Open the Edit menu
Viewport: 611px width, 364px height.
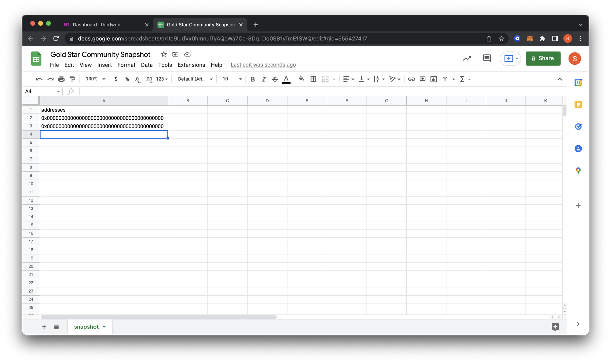pyautogui.click(x=69, y=65)
